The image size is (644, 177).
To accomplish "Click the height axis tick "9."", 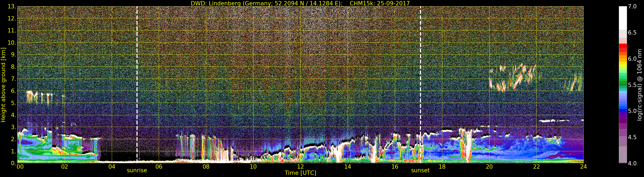I will pyautogui.click(x=14, y=55).
